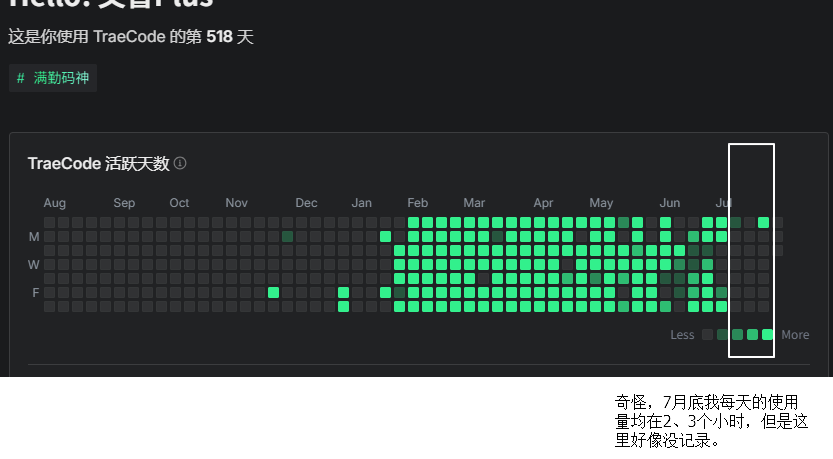The height and width of the screenshot is (459, 833).
Task: Select the middle legend swatch level
Action: tap(737, 334)
